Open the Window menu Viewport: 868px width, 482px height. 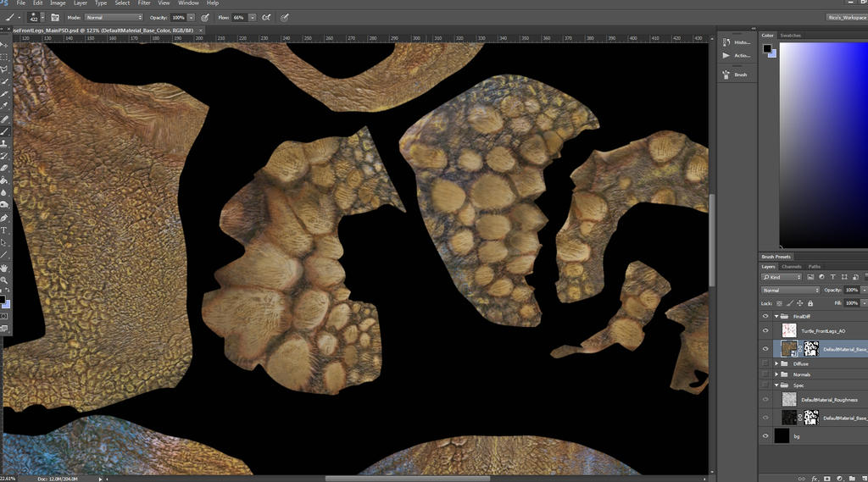coord(188,3)
